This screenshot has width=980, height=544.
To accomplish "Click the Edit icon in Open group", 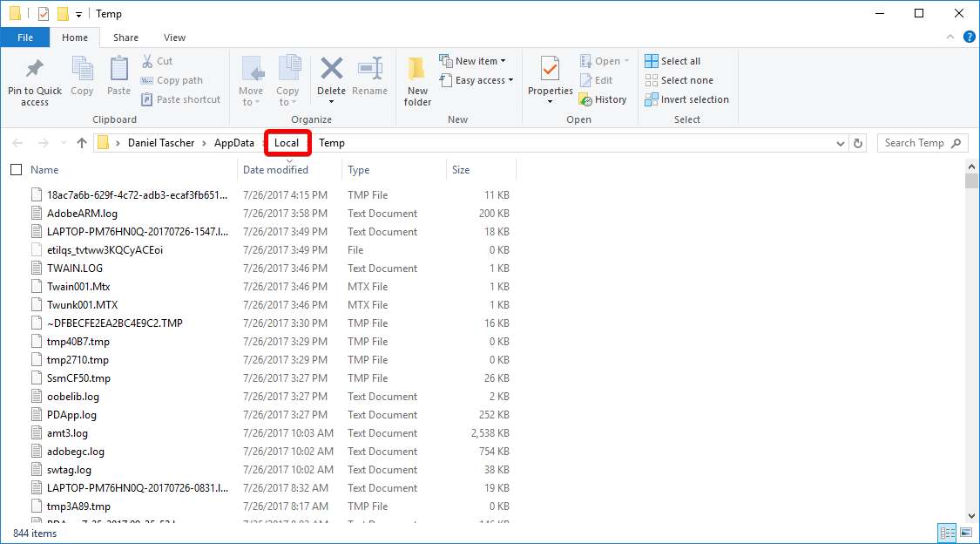I will click(x=585, y=80).
